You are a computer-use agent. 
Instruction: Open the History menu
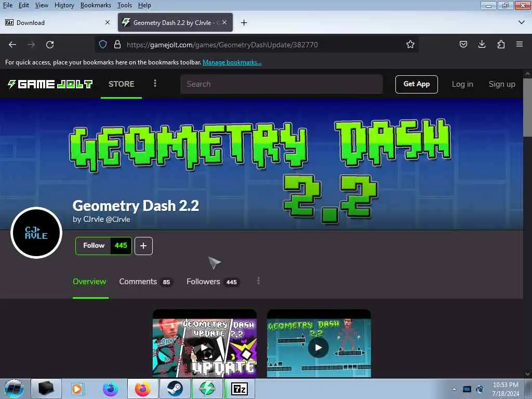[64, 5]
